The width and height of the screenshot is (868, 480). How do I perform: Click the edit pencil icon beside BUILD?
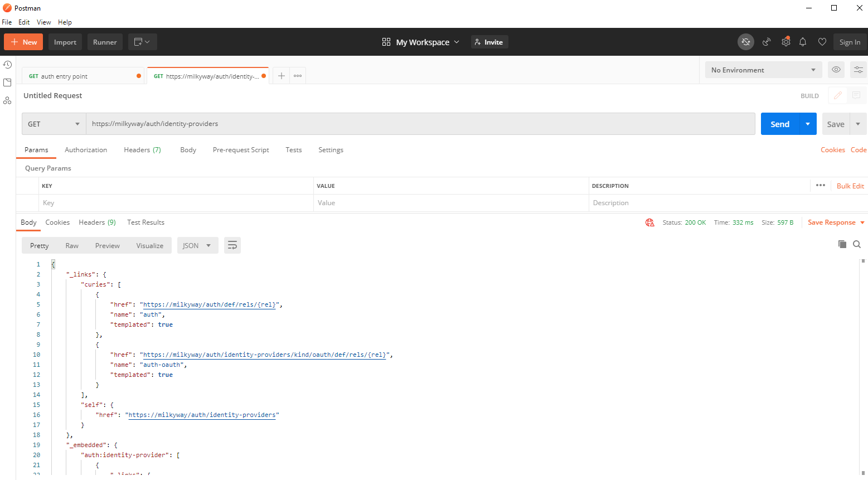pyautogui.click(x=837, y=95)
